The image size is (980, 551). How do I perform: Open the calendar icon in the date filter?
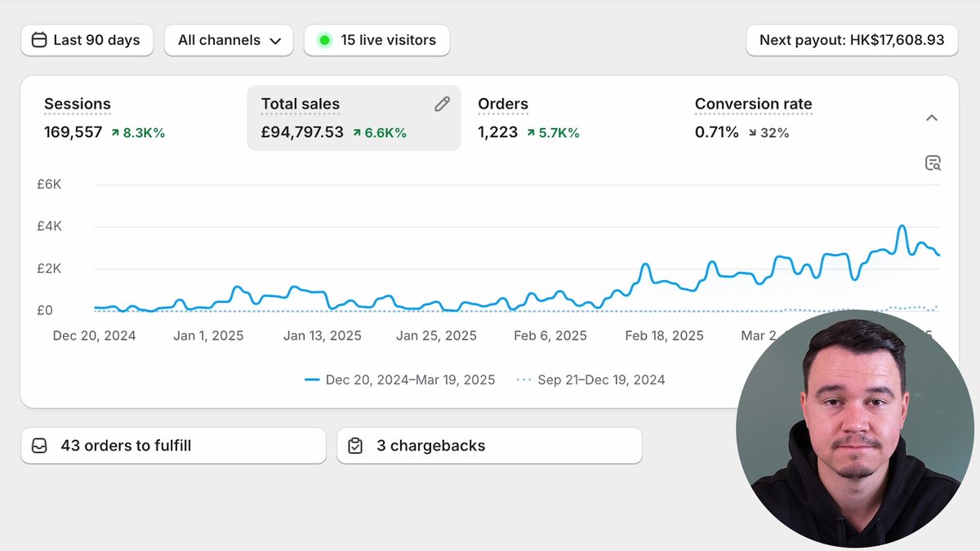(x=38, y=39)
